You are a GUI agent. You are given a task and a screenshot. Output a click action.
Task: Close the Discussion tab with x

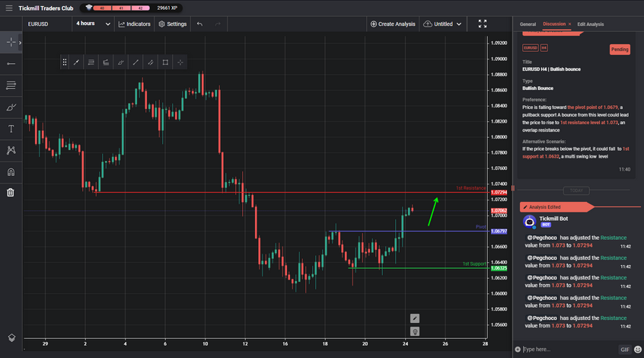click(x=569, y=24)
